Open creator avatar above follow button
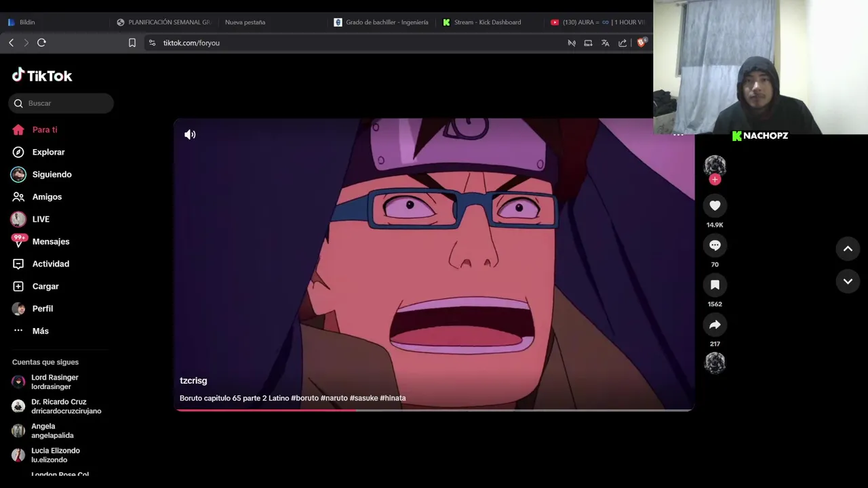 point(715,165)
